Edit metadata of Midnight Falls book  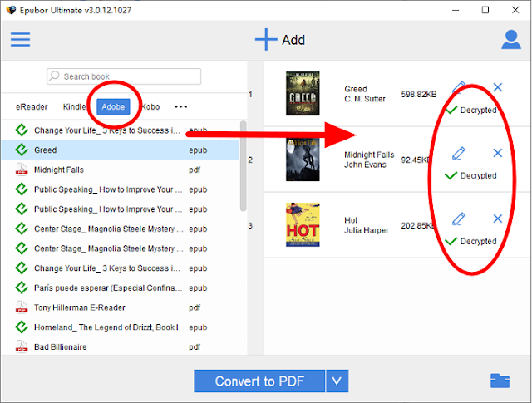[459, 153]
